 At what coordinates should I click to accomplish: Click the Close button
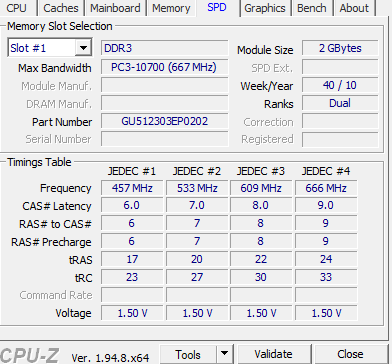coord(350,354)
